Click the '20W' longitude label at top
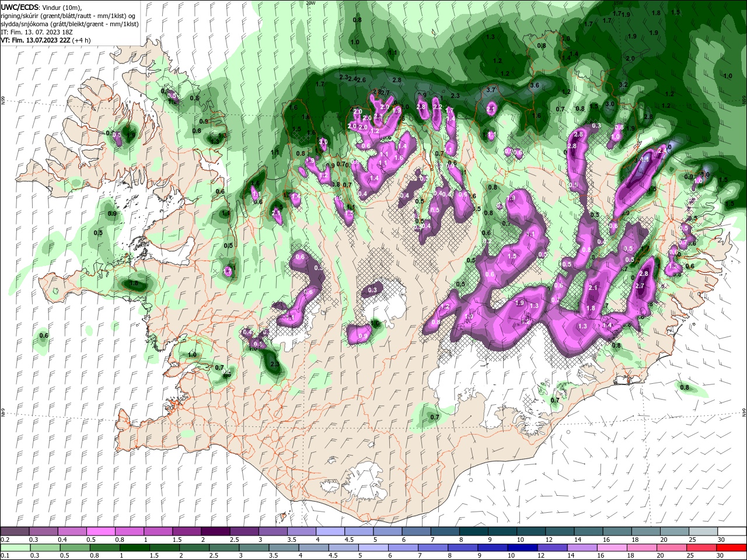 pyautogui.click(x=310, y=3)
